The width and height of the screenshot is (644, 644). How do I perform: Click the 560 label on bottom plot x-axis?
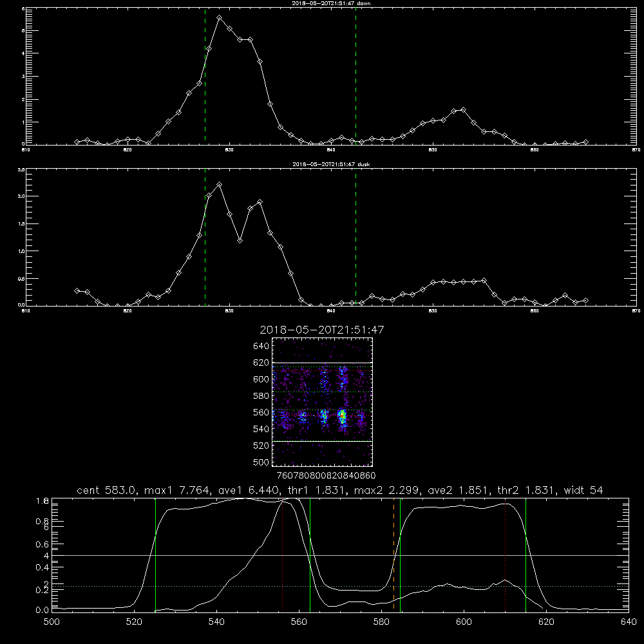pyautogui.click(x=299, y=622)
